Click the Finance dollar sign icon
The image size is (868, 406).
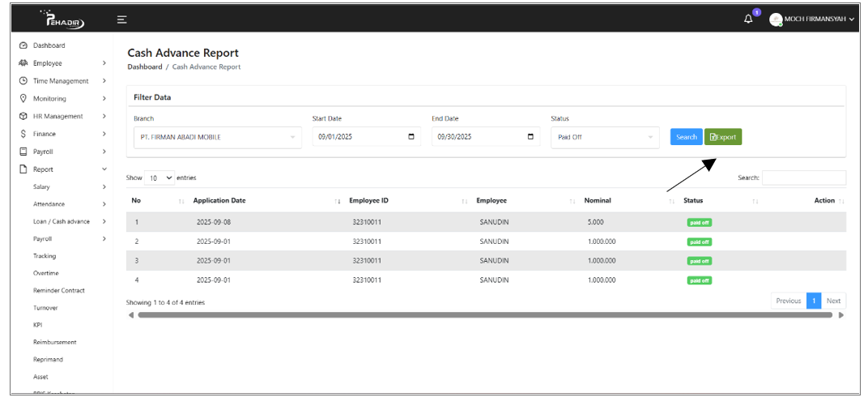[23, 134]
